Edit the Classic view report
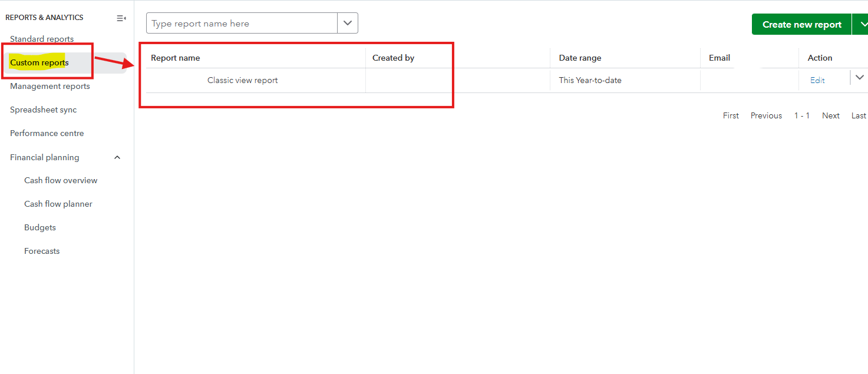The width and height of the screenshot is (868, 374). click(817, 80)
